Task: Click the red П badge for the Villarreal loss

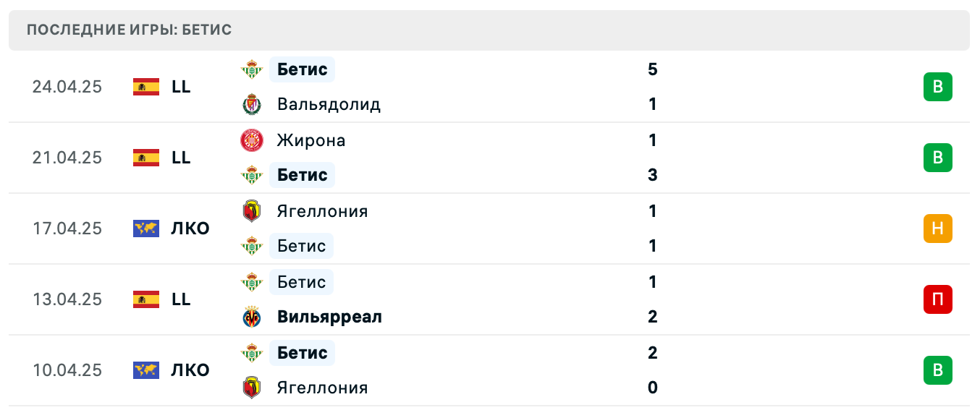Action: 938,299
